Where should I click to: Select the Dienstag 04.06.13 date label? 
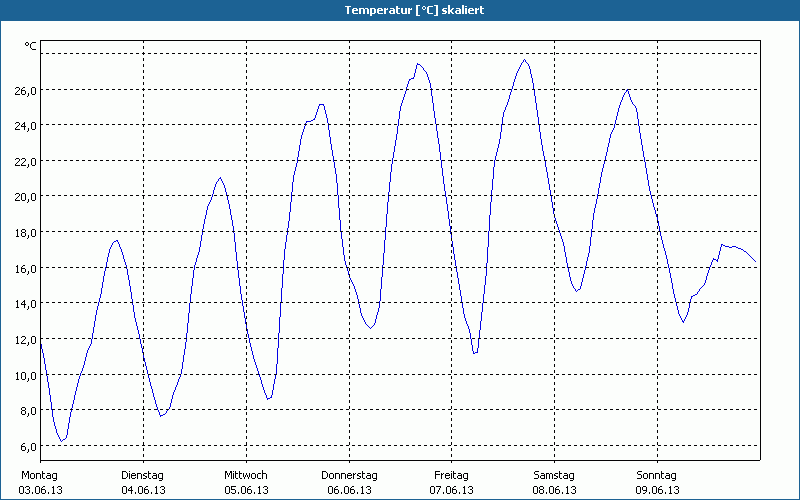[x=143, y=483]
